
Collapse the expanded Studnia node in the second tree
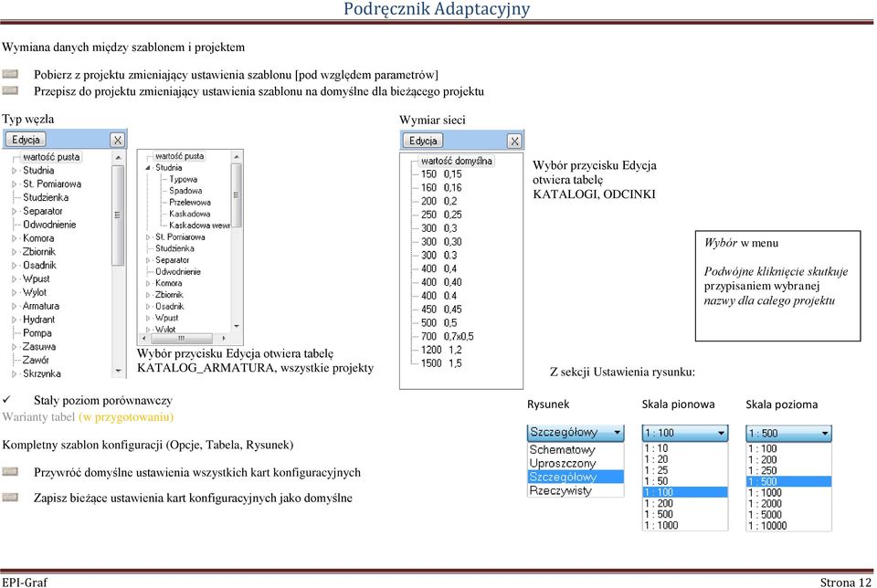click(x=148, y=168)
